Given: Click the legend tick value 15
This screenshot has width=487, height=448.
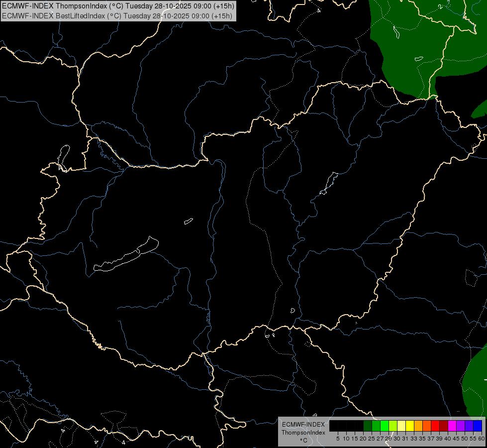Looking at the screenshot, I should pyautogui.click(x=355, y=439).
